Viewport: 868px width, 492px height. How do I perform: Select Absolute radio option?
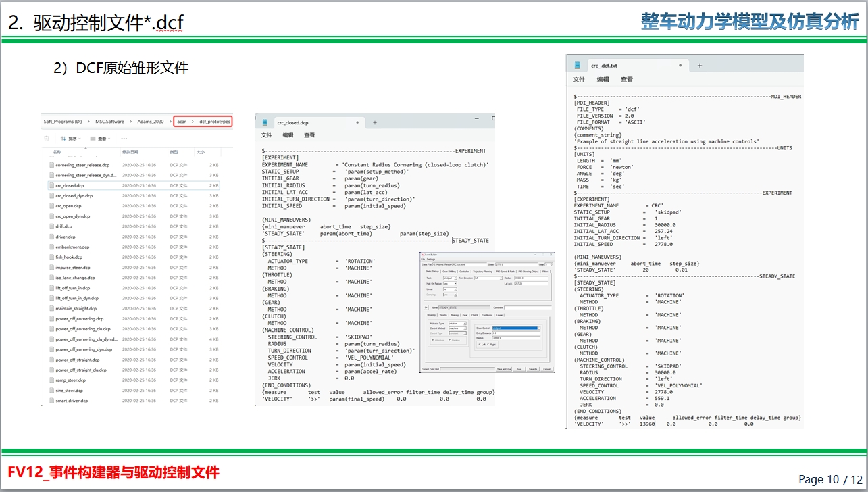(433, 341)
